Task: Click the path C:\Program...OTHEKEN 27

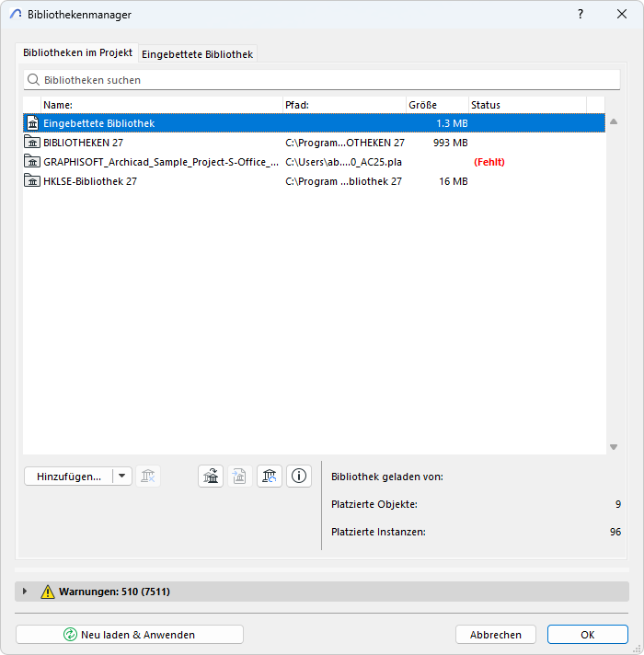Action: tap(345, 143)
